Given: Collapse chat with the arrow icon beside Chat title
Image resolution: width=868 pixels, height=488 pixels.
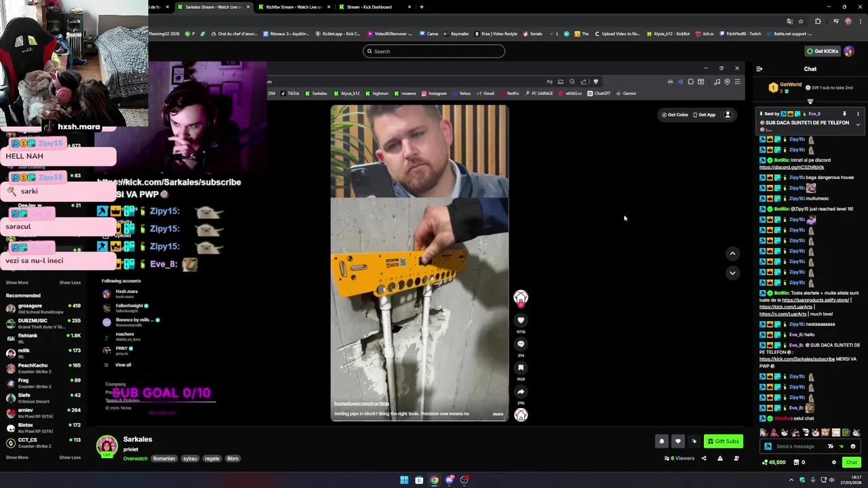Looking at the screenshot, I should click(x=759, y=68).
